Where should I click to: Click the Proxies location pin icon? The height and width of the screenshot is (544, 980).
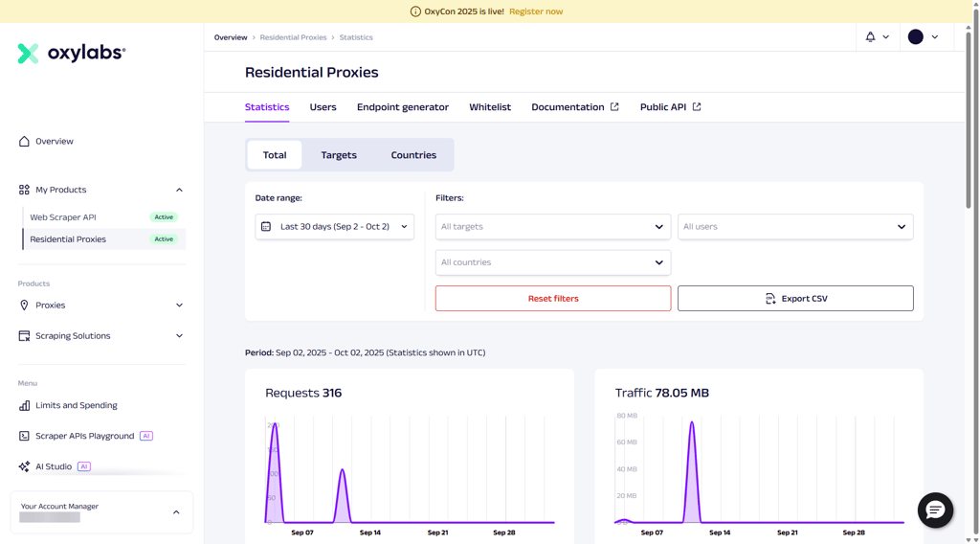pyautogui.click(x=24, y=306)
